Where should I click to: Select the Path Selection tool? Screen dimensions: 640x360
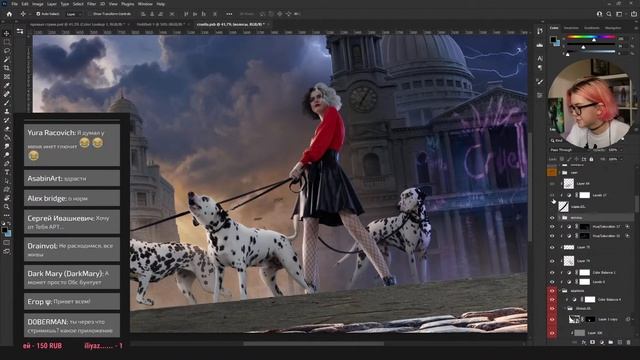[x=7, y=180]
